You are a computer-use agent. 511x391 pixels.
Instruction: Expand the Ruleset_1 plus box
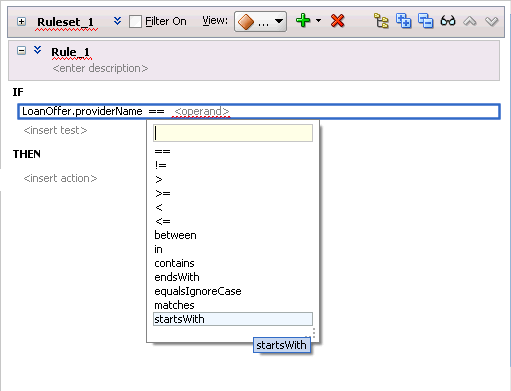pos(21,22)
